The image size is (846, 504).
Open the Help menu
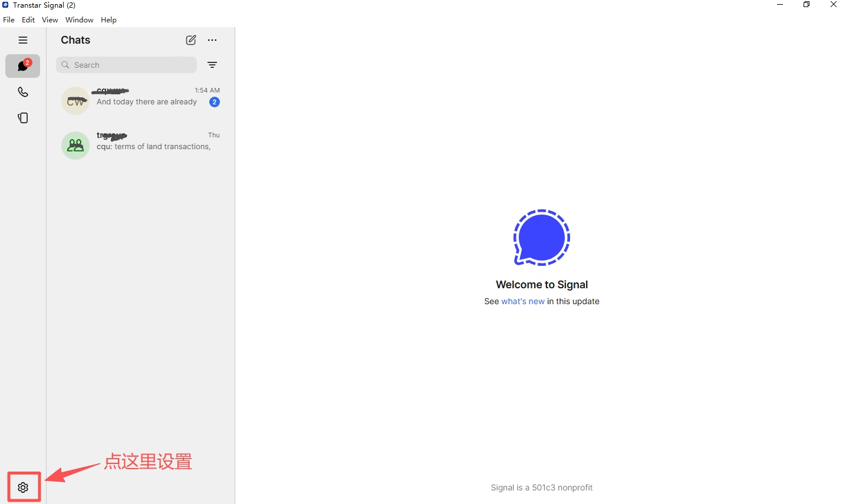tap(108, 19)
